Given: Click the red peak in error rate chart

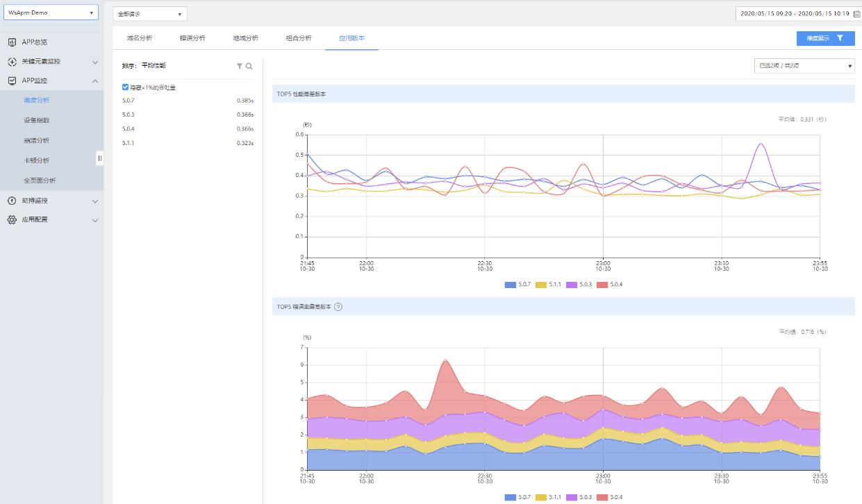Looking at the screenshot, I should 445,360.
